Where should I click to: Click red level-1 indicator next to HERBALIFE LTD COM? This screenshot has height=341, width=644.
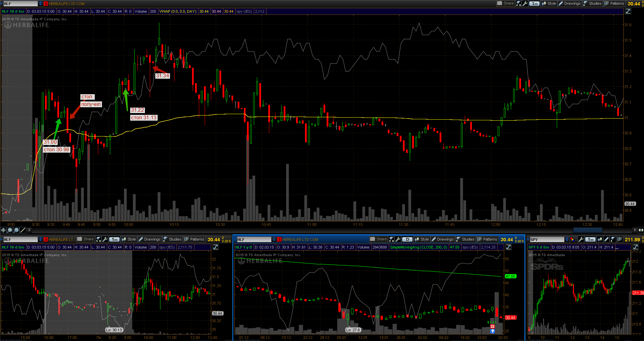[x=46, y=4]
